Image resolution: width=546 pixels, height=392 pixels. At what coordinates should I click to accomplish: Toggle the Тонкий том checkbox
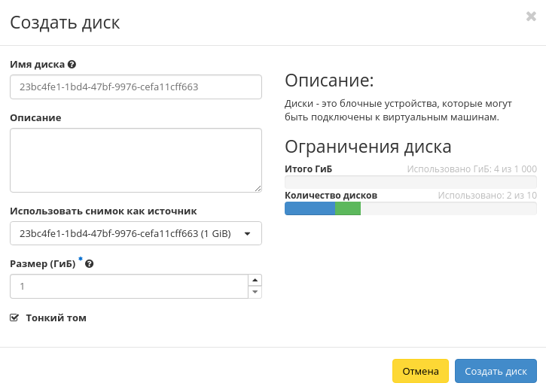pyautogui.click(x=14, y=318)
